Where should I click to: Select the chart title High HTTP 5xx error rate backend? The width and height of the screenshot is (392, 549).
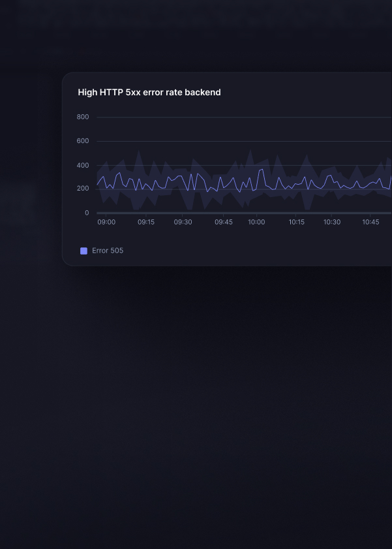pos(149,93)
